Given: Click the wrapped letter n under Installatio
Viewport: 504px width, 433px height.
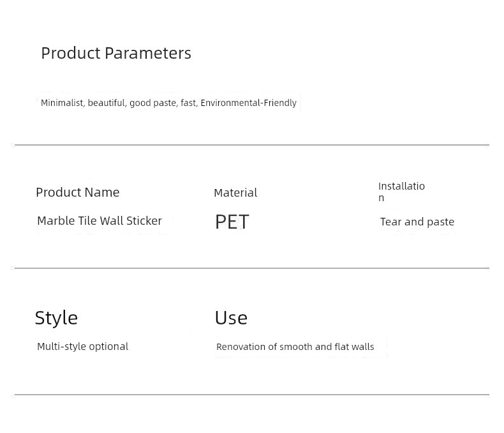Looking at the screenshot, I should click(382, 198).
